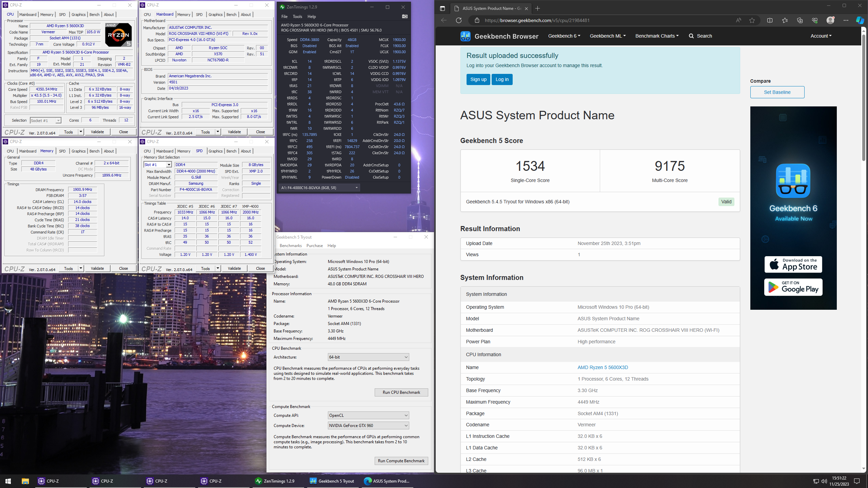Screen dimensions: 868x488
Task: Click Run Compute Benchmark button
Action: click(x=401, y=461)
